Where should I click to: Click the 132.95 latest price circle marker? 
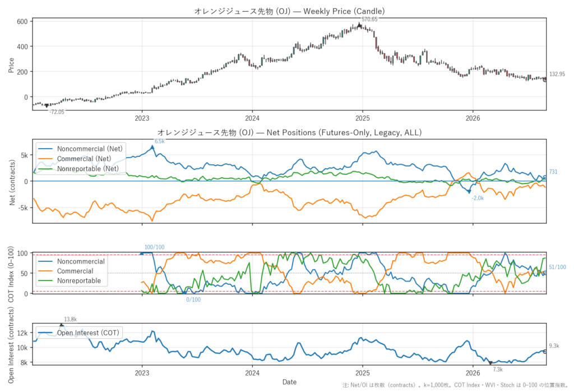pyautogui.click(x=545, y=80)
